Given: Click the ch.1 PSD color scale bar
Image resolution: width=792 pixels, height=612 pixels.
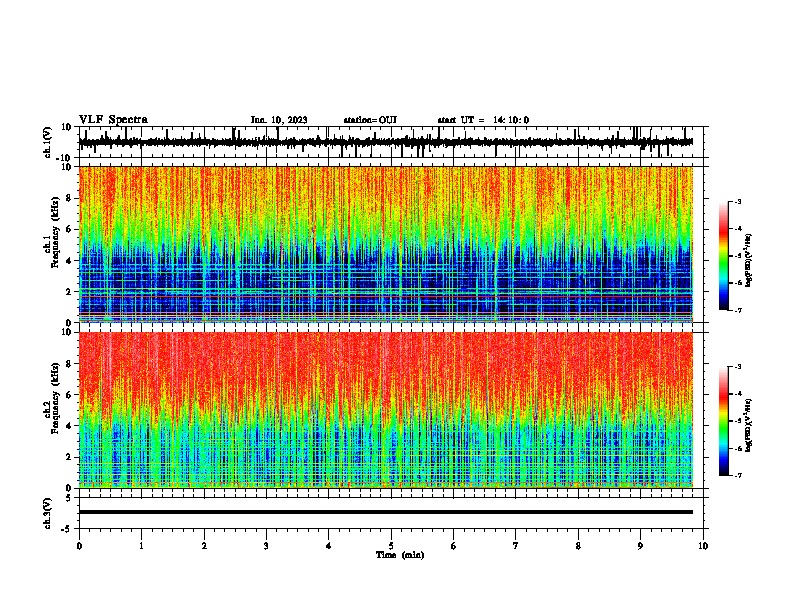Looking at the screenshot, I should [x=723, y=256].
